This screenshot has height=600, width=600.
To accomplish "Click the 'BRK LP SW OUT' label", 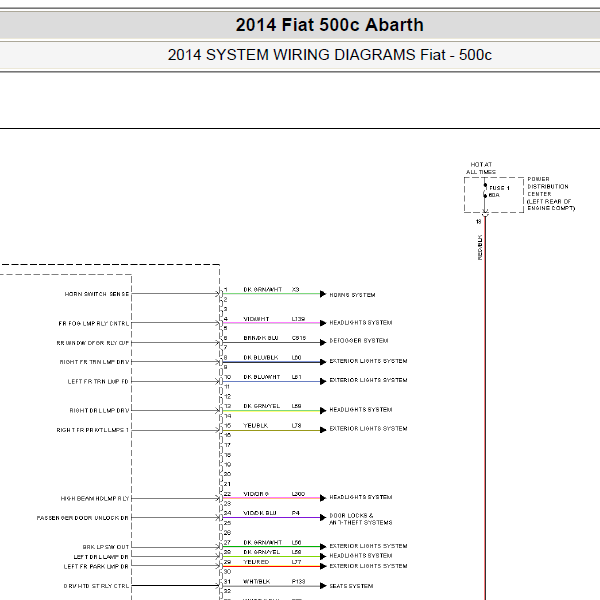I will coord(106,547).
